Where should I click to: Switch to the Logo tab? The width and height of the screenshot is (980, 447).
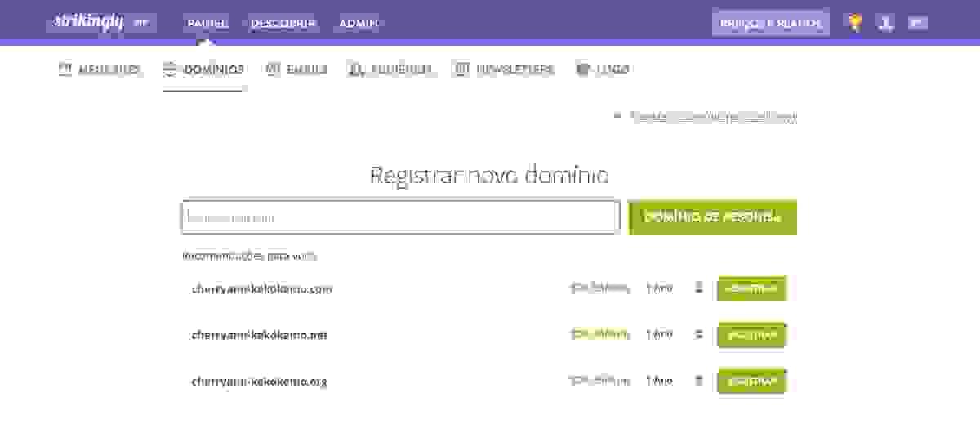click(603, 69)
